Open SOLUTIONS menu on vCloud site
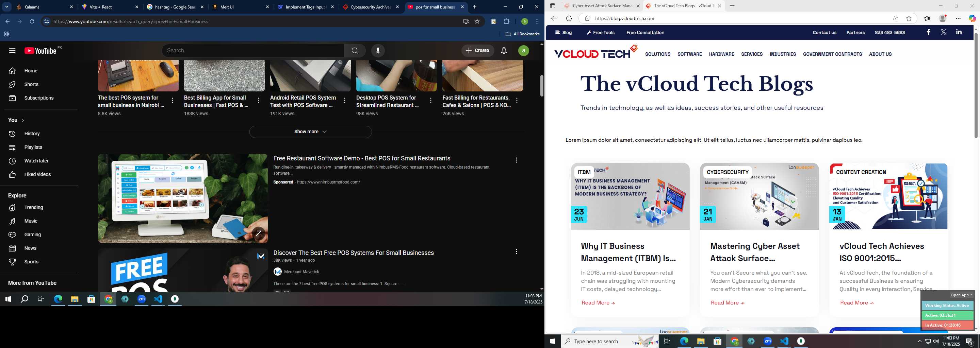The image size is (980, 348). [x=658, y=54]
